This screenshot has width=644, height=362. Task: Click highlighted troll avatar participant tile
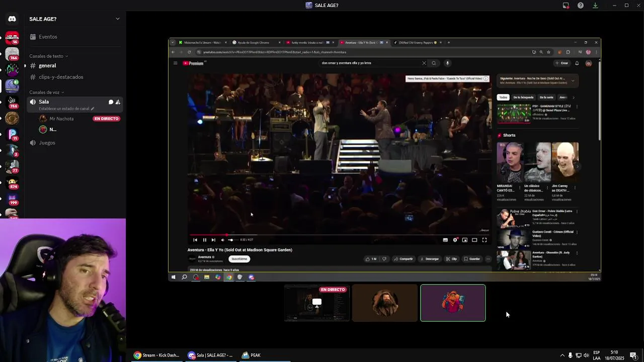[453, 303]
